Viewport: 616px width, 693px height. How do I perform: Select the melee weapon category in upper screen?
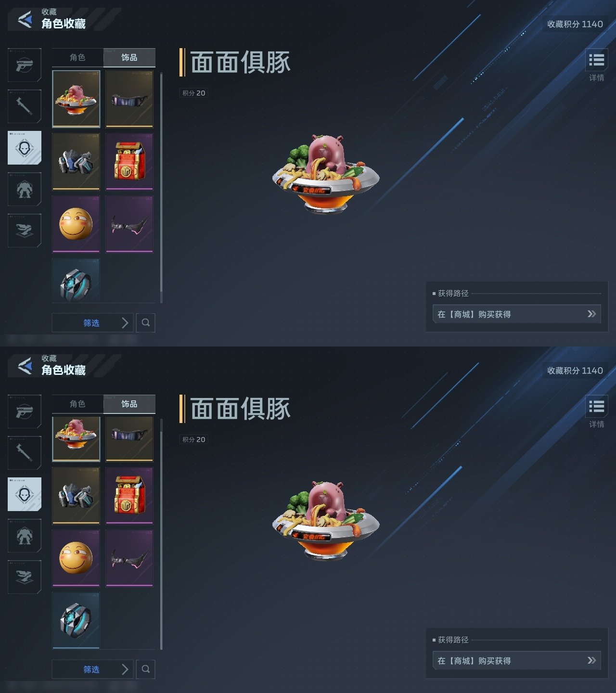(25, 106)
